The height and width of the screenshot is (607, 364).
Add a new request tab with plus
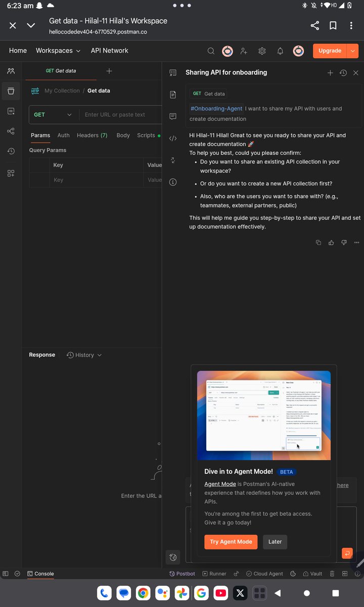point(109,71)
